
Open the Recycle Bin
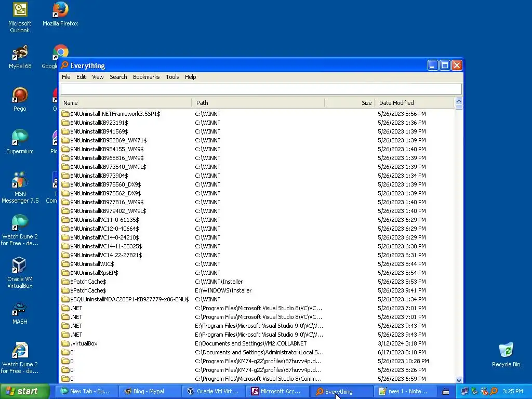[506, 355]
